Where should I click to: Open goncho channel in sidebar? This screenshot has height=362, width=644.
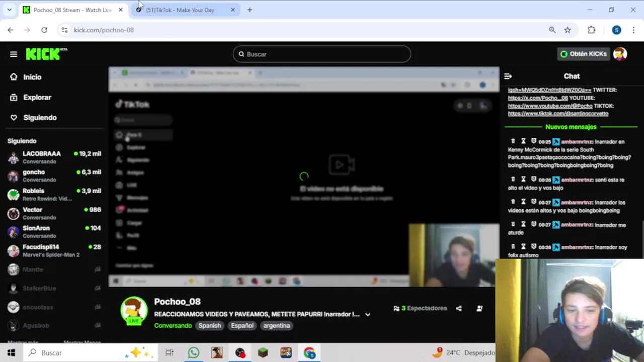[54, 175]
